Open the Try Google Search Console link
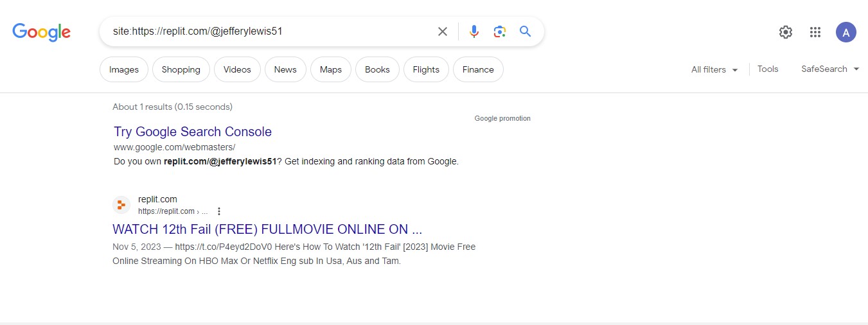 point(193,132)
